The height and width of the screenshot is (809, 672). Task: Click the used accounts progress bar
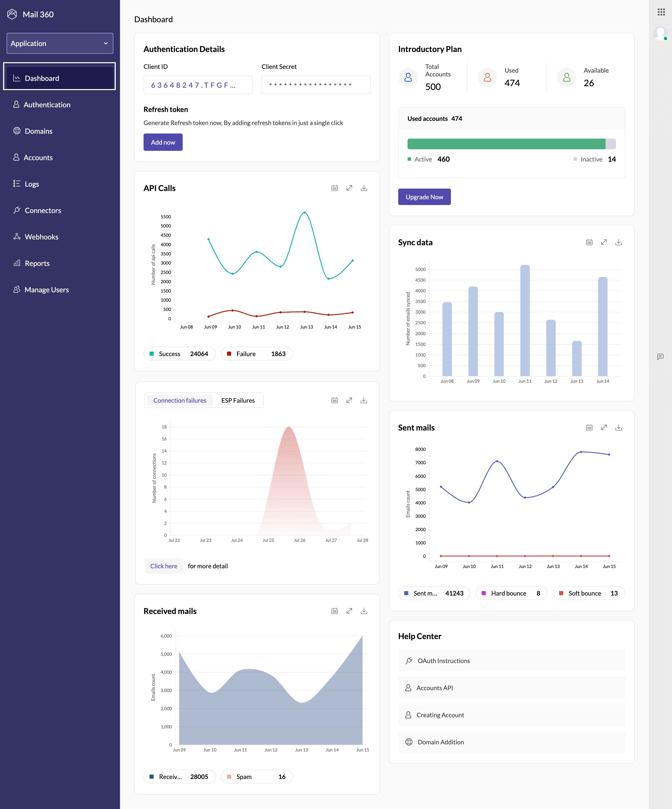point(511,144)
